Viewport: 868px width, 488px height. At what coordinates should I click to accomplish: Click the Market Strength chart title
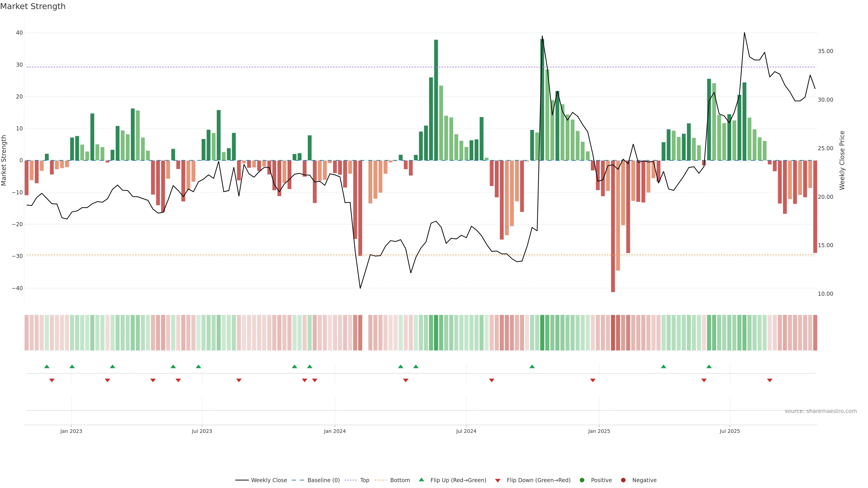click(x=33, y=6)
